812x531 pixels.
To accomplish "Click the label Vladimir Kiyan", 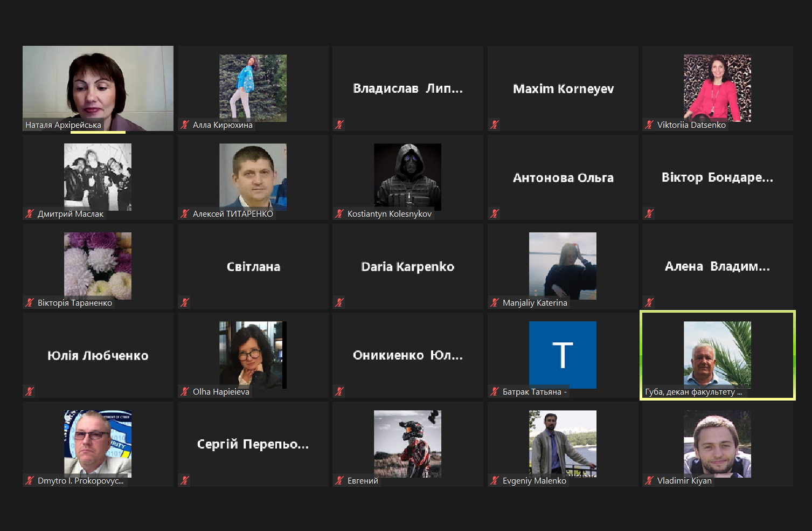I will point(684,481).
